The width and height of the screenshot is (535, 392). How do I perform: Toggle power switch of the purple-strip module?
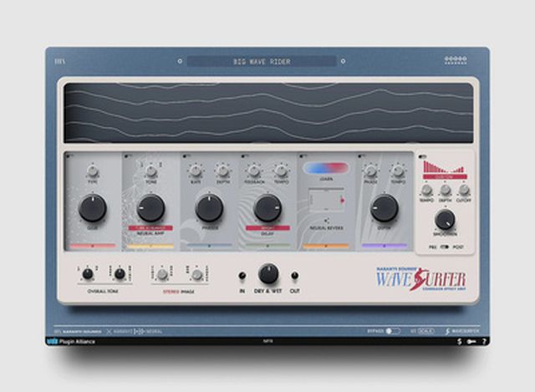pyautogui.click(x=361, y=156)
